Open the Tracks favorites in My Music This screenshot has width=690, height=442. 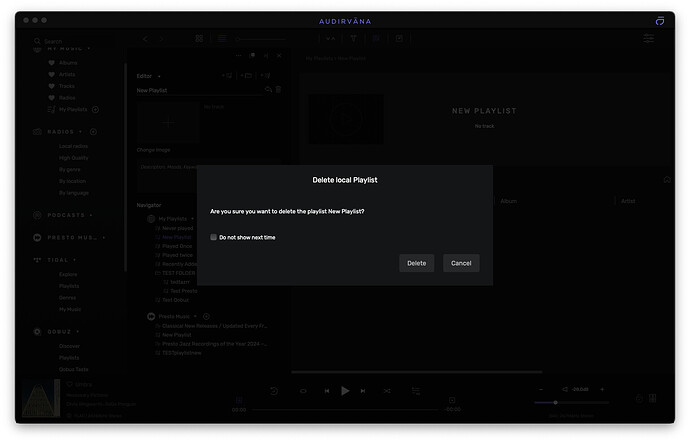[x=67, y=86]
